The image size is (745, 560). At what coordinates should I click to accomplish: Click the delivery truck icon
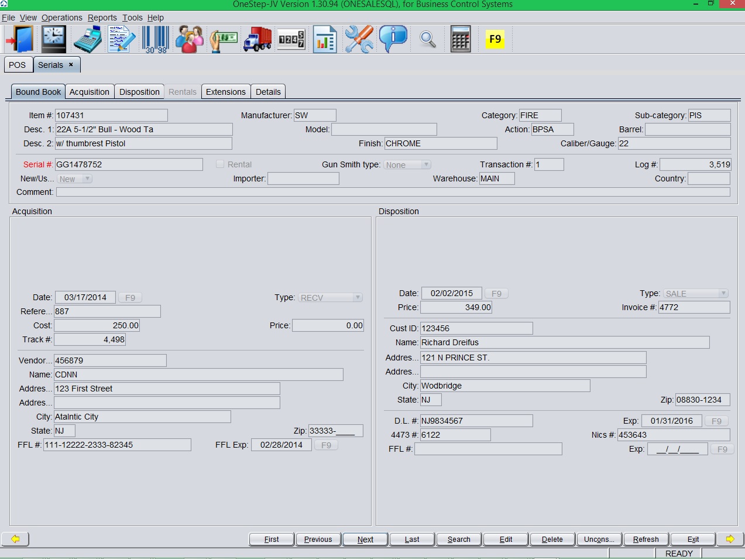[258, 40]
